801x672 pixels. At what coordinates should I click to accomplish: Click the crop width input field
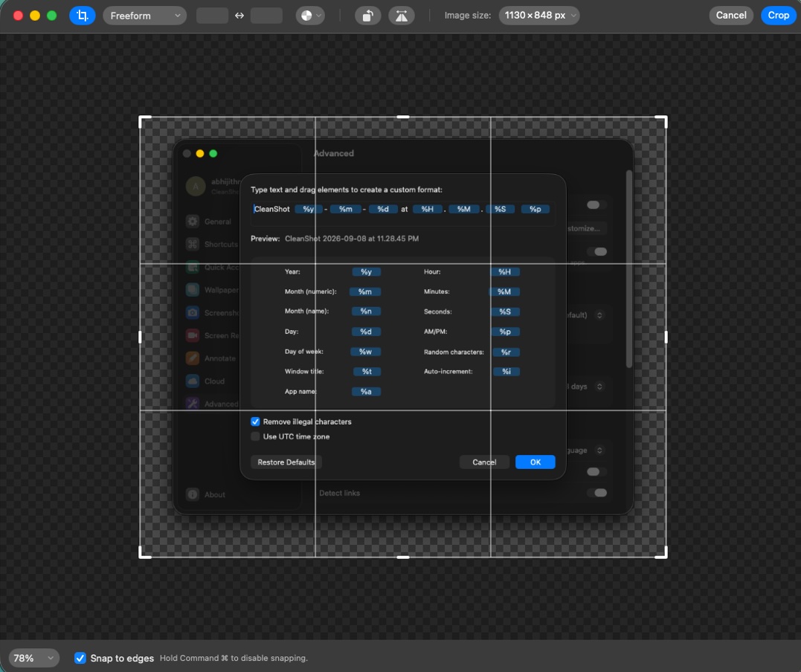point(212,16)
